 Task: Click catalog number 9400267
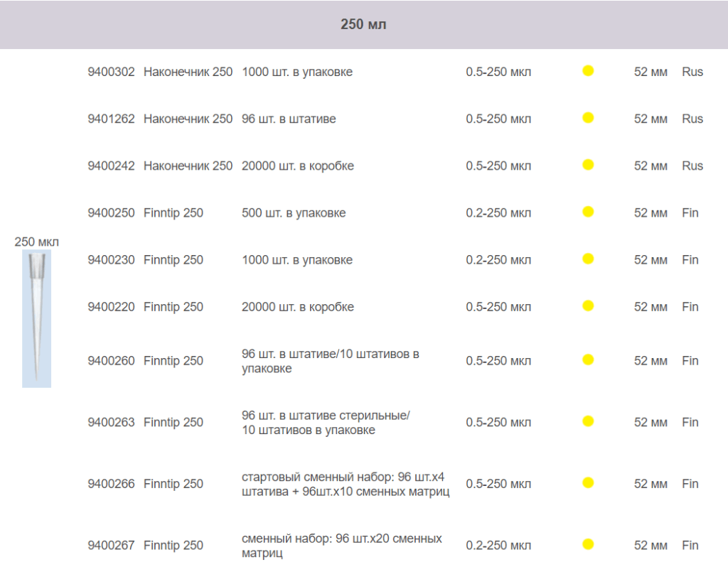(111, 546)
